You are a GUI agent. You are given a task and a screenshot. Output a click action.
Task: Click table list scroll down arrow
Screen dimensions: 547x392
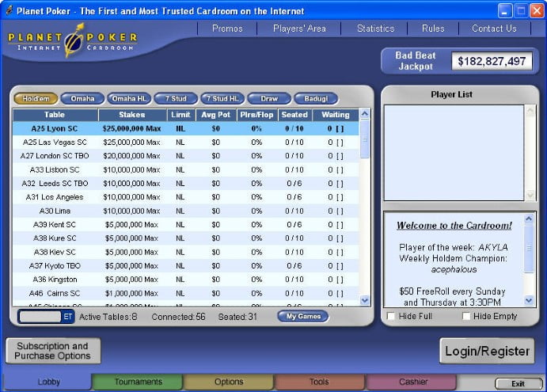point(365,300)
